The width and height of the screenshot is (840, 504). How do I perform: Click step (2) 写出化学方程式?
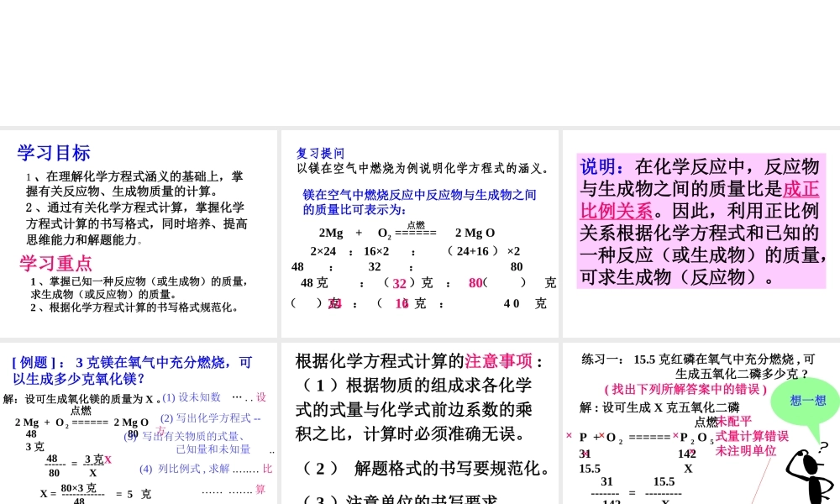pos(211,418)
